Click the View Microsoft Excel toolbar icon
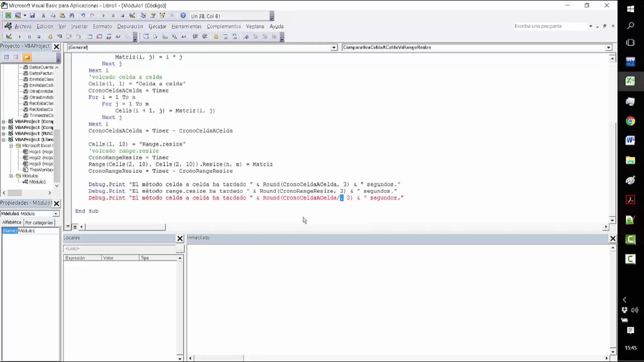Viewport: 644px width, 362px height. [x=8, y=16]
